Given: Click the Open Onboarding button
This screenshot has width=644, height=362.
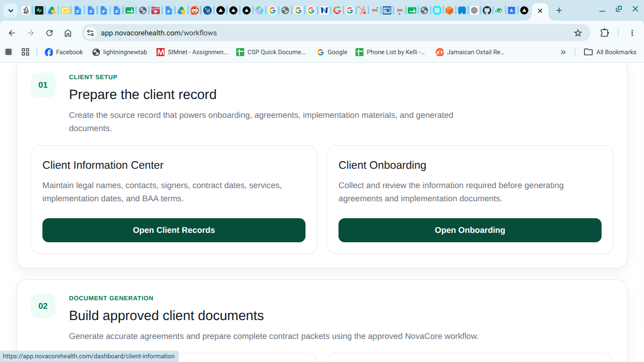Looking at the screenshot, I should click(470, 230).
